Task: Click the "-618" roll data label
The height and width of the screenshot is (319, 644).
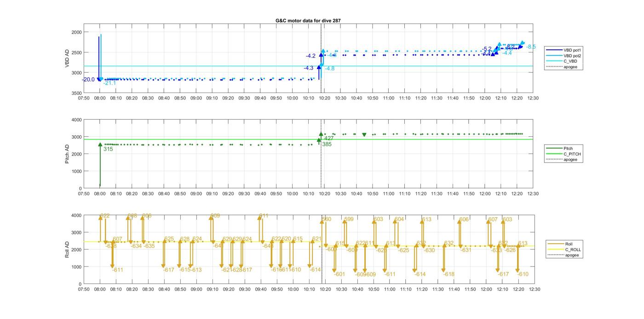Action: (448, 274)
